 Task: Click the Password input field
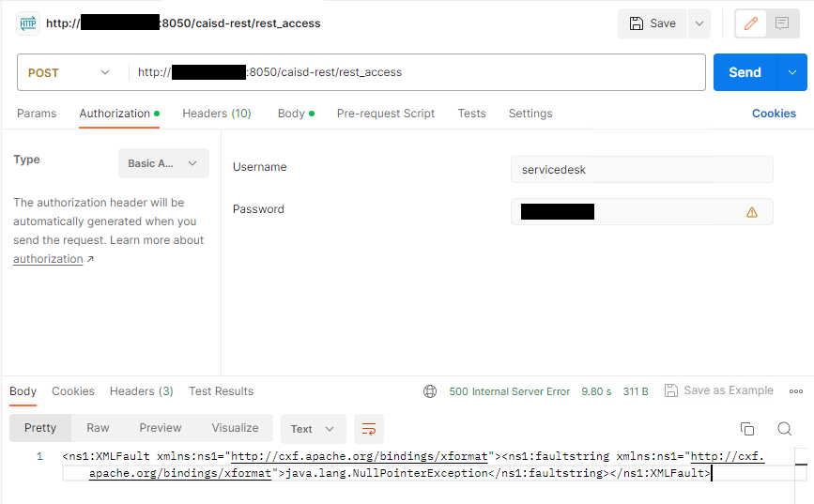641,212
